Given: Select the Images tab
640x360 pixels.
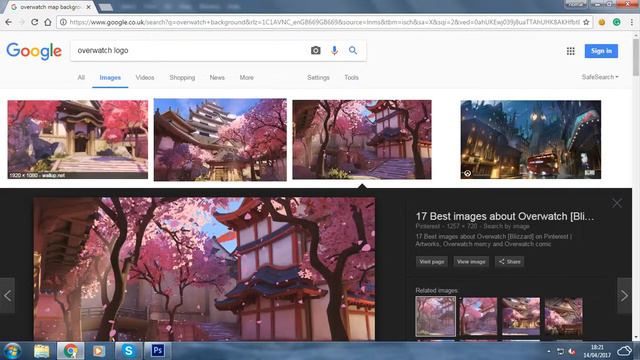Looking at the screenshot, I should [110, 77].
